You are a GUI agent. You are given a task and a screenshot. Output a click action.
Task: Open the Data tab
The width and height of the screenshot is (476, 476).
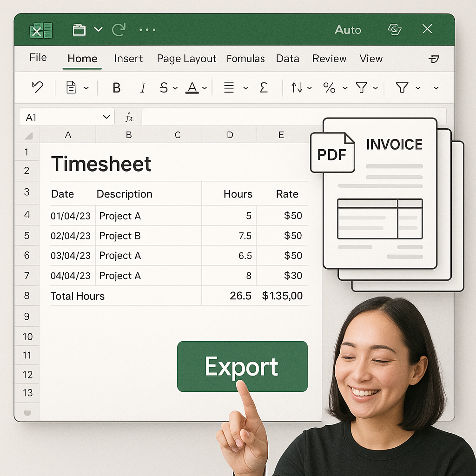pos(287,59)
